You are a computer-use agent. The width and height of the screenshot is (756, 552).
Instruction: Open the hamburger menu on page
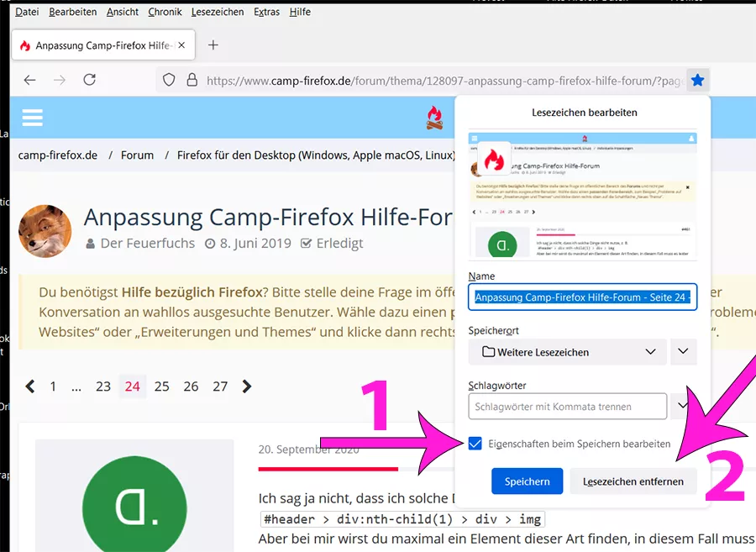(32, 117)
